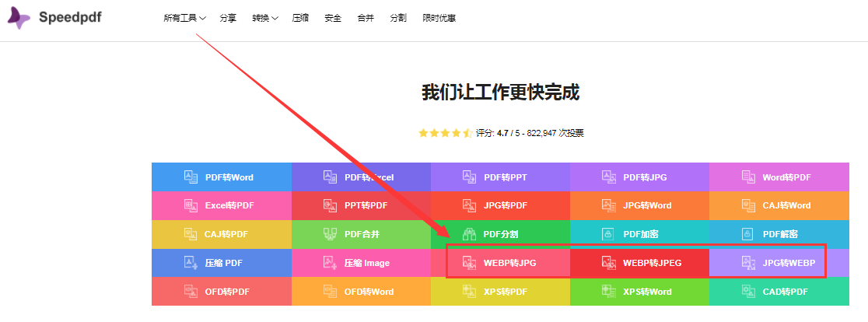Click the XPS转Word tile icon
Viewport: 868px width, 322px height.
tap(609, 291)
